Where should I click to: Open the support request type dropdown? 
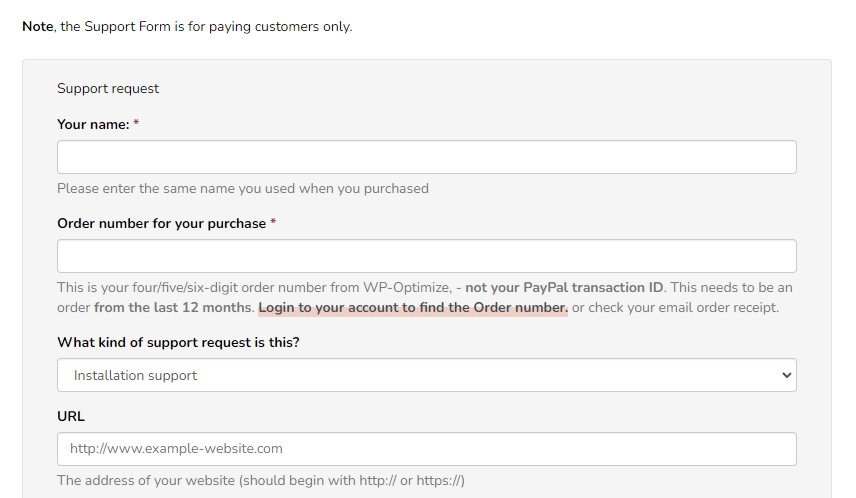coord(426,375)
